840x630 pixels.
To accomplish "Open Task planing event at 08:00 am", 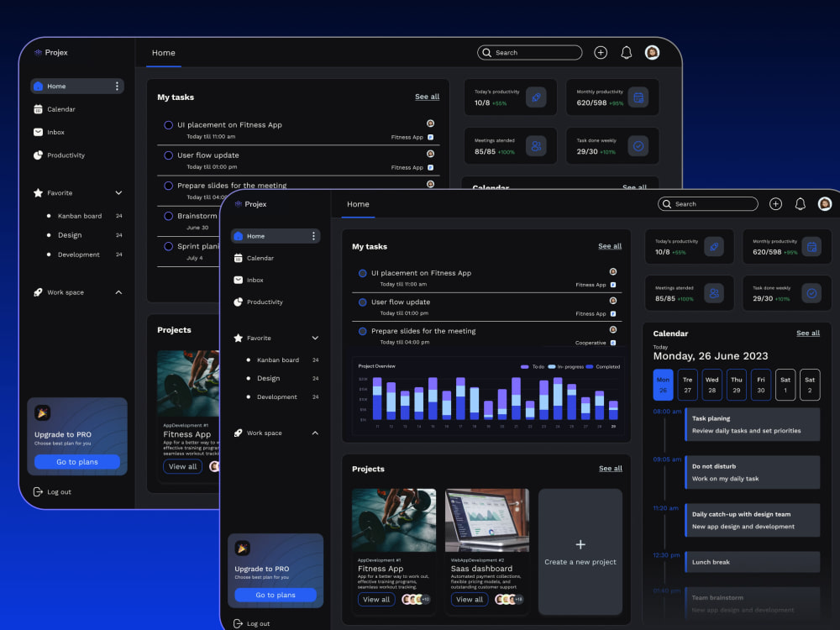I will click(x=752, y=424).
